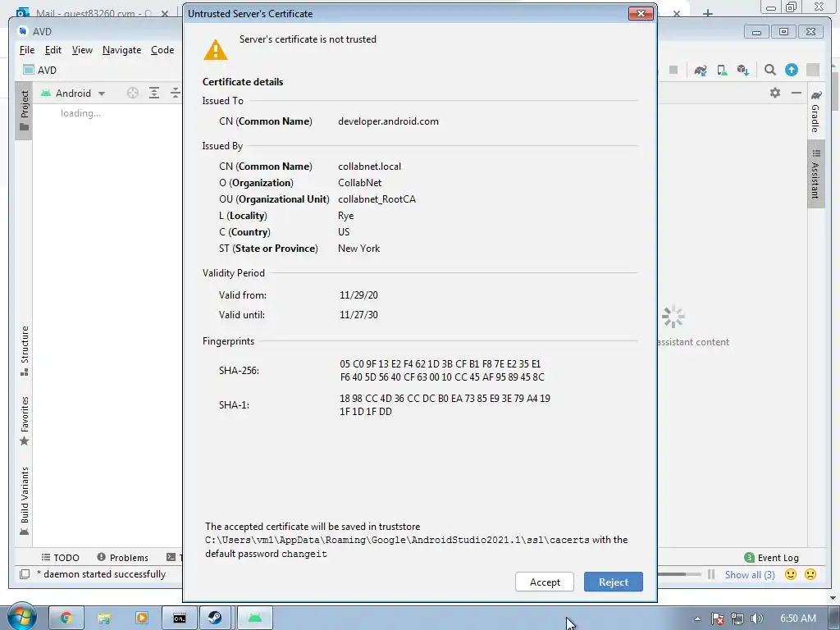The width and height of the screenshot is (840, 630).
Task: Open the Project tool window tab
Action: 24,111
